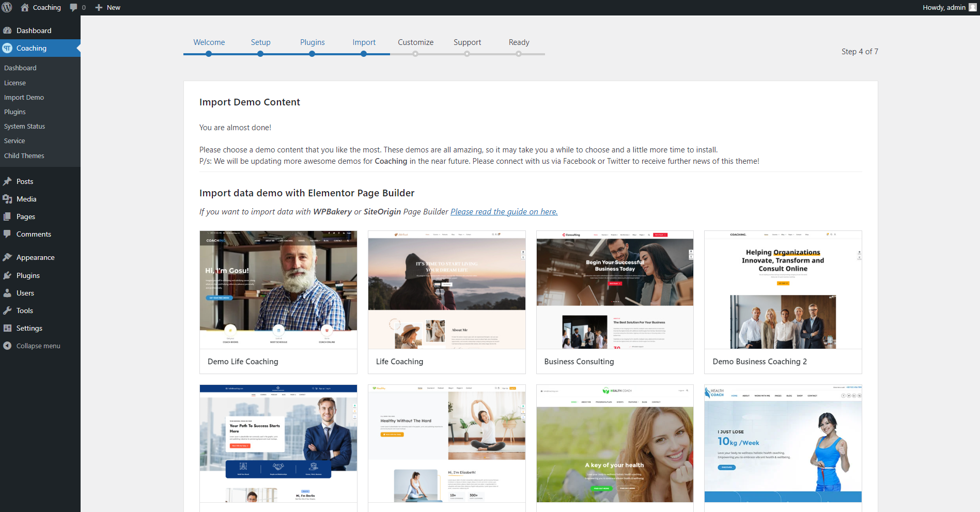Select the Demo Life Coaching thumbnail
Screen dimensions: 980x512
pyautogui.click(x=278, y=289)
